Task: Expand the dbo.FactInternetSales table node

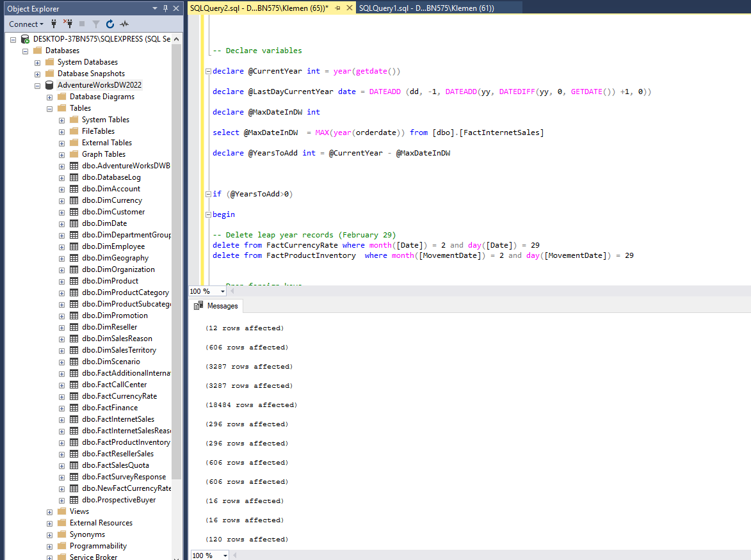Action: [62, 419]
